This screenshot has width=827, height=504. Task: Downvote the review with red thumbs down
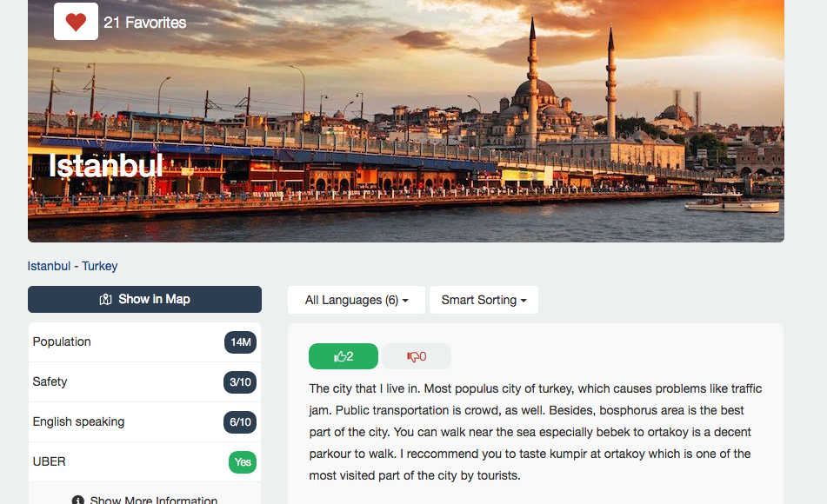(x=416, y=356)
